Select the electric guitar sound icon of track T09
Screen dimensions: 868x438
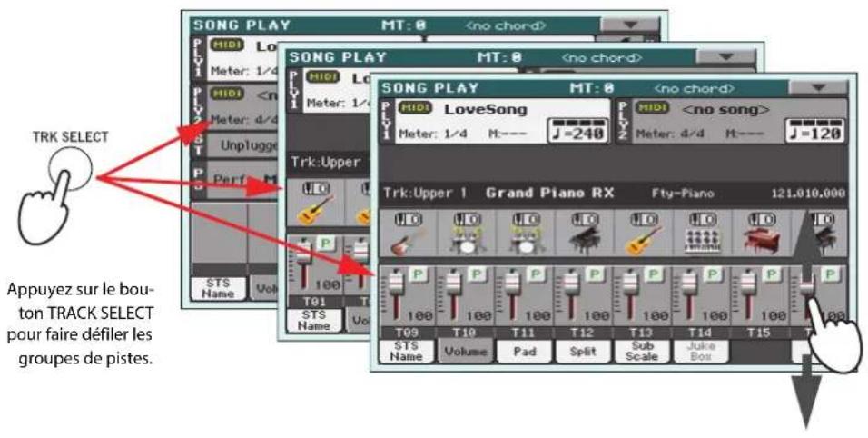point(408,242)
